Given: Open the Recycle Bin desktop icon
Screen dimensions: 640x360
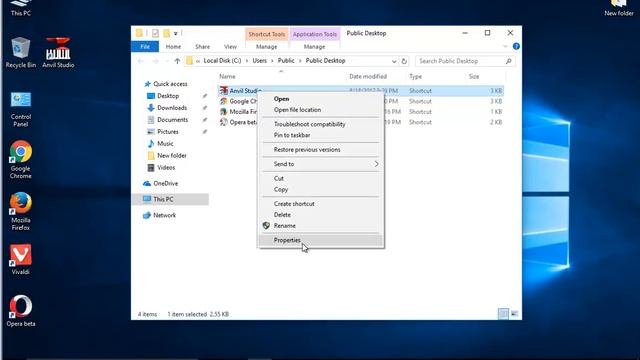Looking at the screenshot, I should tap(20, 52).
